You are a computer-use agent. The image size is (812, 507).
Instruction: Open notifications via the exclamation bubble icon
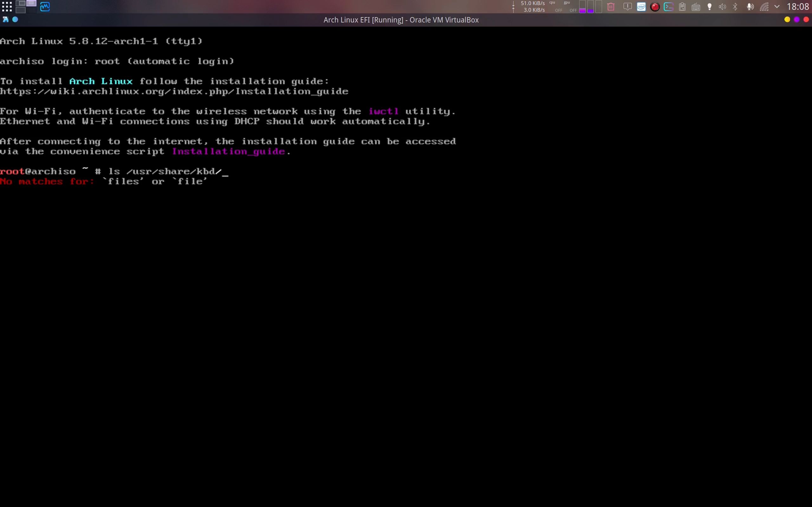coord(627,7)
